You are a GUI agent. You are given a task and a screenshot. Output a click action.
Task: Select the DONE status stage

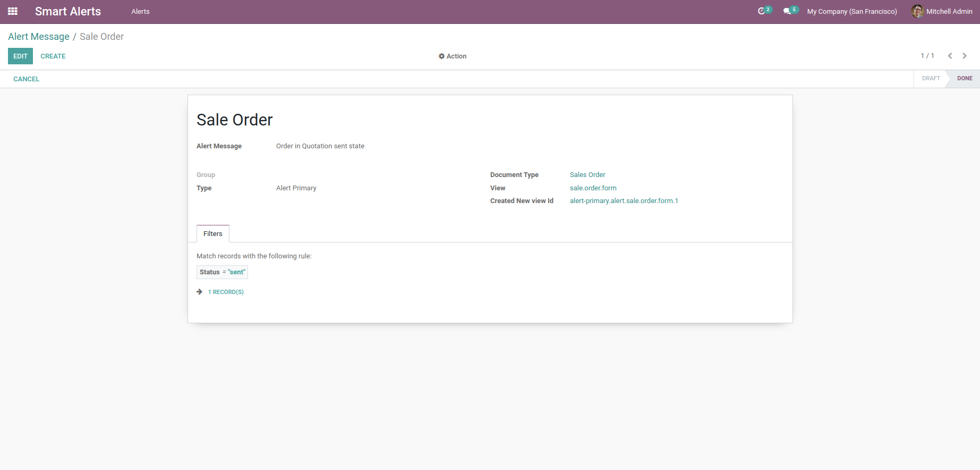click(x=965, y=79)
